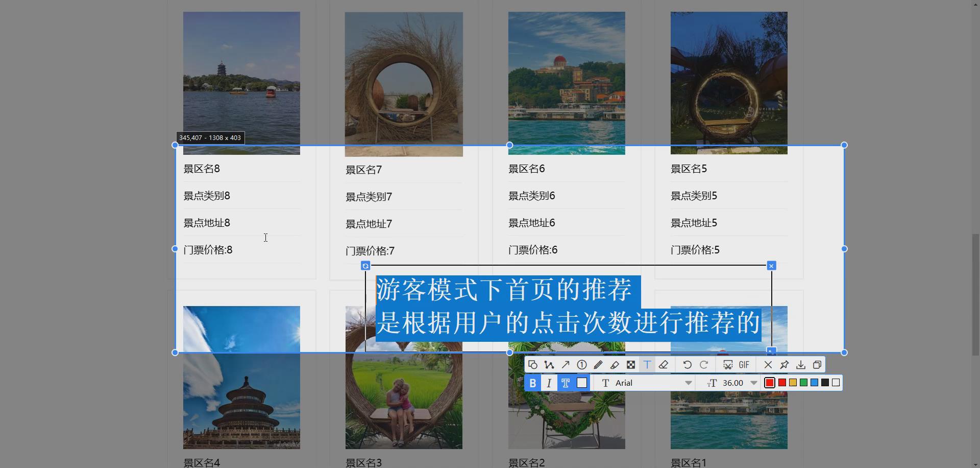Click 门票价格:7 text
Image resolution: width=980 pixels, height=468 pixels.
click(x=371, y=251)
